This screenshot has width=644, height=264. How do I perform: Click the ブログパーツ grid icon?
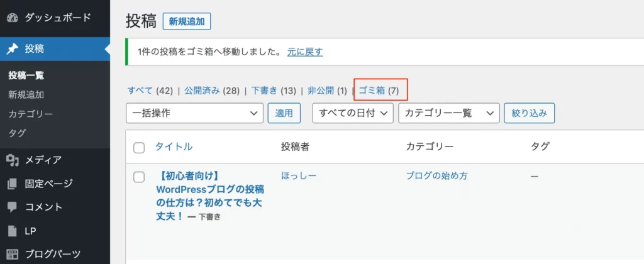pos(13,254)
